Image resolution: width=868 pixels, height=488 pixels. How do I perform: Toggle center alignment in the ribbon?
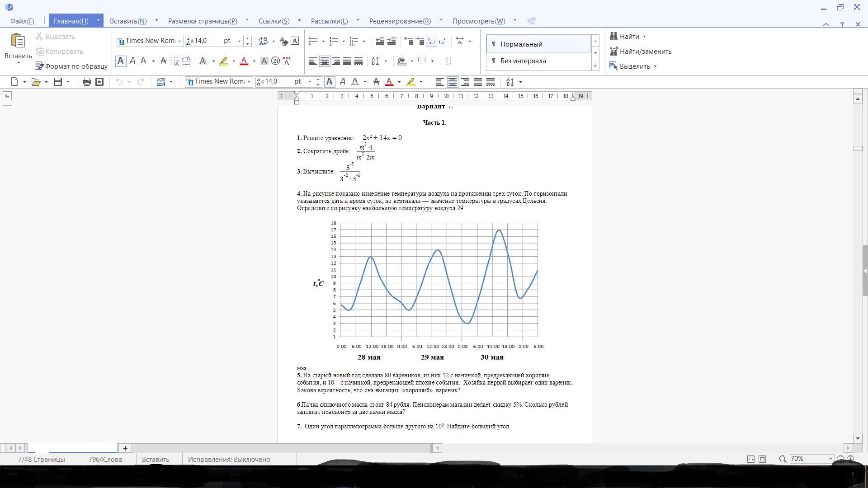pyautogui.click(x=324, y=61)
